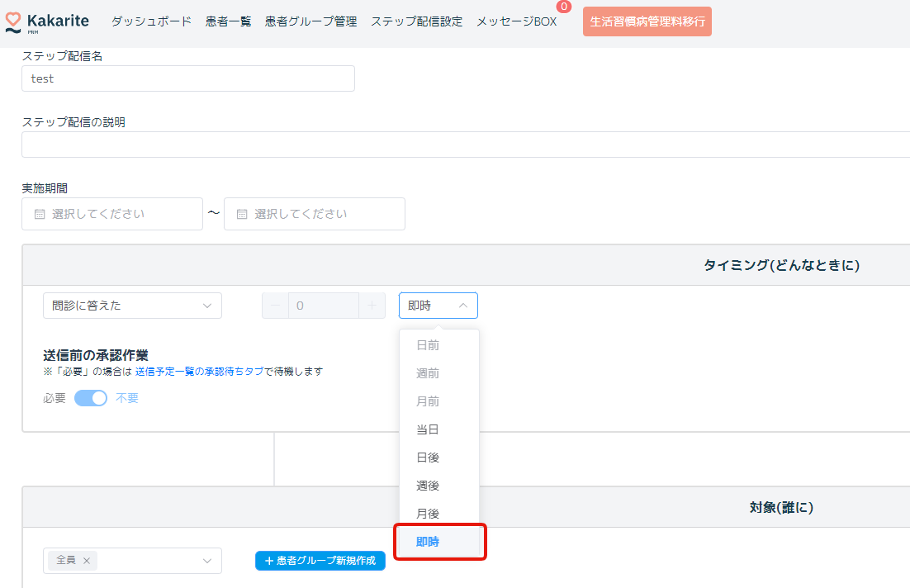
Task: Select 当日 from the timing list
Action: [428, 429]
